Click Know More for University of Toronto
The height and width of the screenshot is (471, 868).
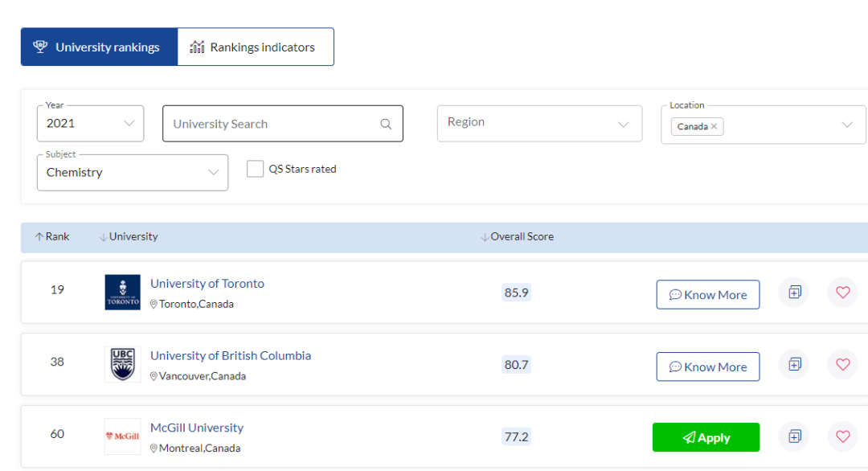[x=707, y=295]
